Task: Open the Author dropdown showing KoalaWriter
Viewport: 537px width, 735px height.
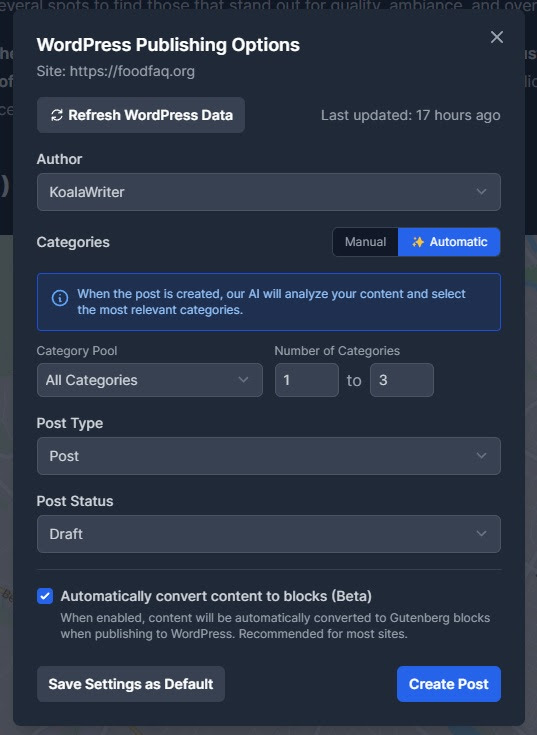Action: [x=268, y=192]
